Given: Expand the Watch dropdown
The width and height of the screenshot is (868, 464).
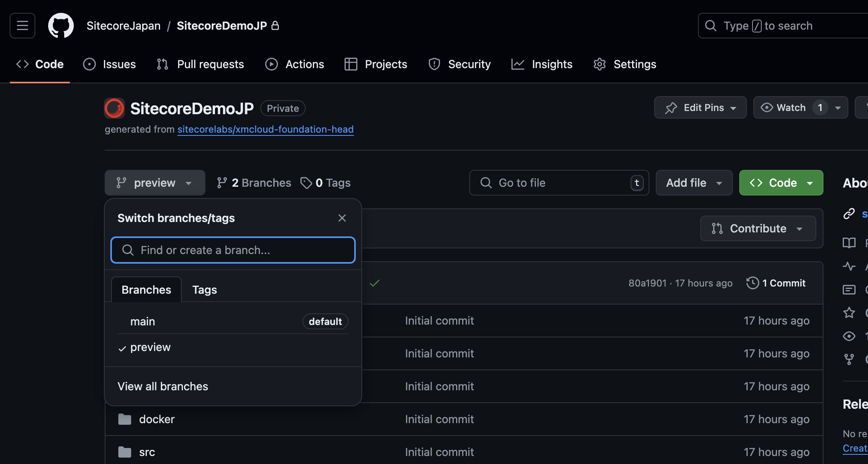Looking at the screenshot, I should [x=838, y=107].
